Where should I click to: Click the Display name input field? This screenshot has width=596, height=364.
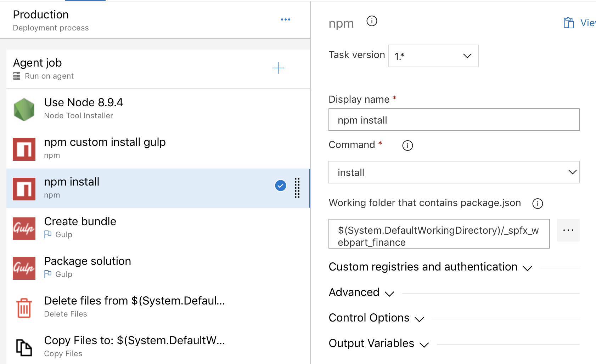tap(454, 120)
